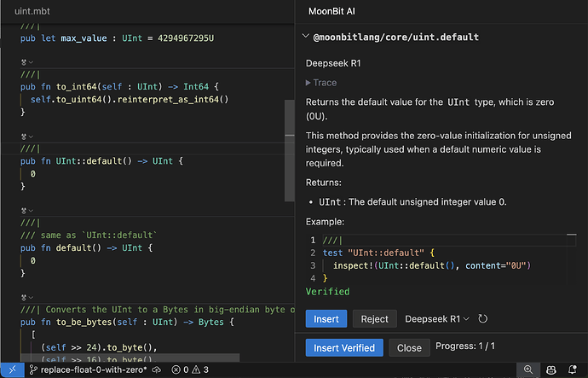This screenshot has height=378, width=588.
Task: Click Insert Verified button
Action: (x=344, y=347)
